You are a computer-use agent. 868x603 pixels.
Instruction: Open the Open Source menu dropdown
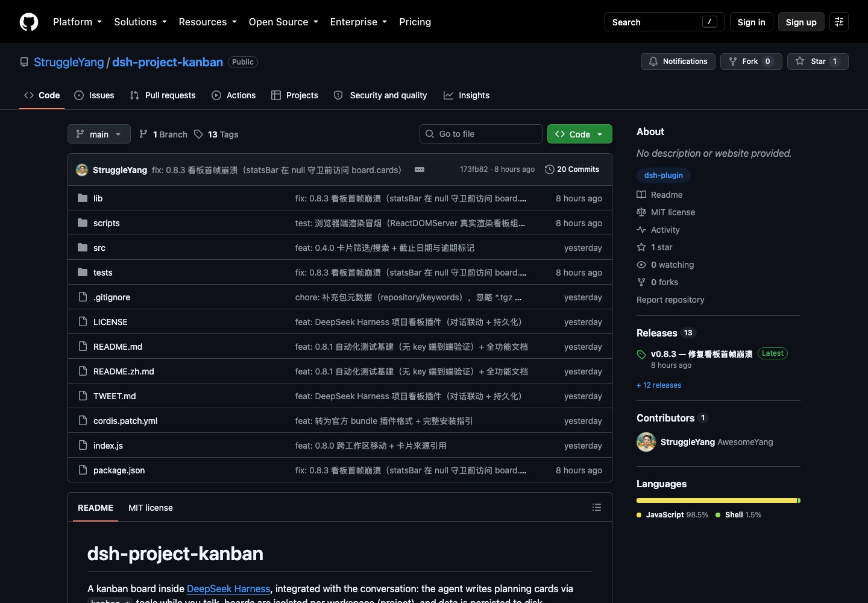[x=283, y=22]
